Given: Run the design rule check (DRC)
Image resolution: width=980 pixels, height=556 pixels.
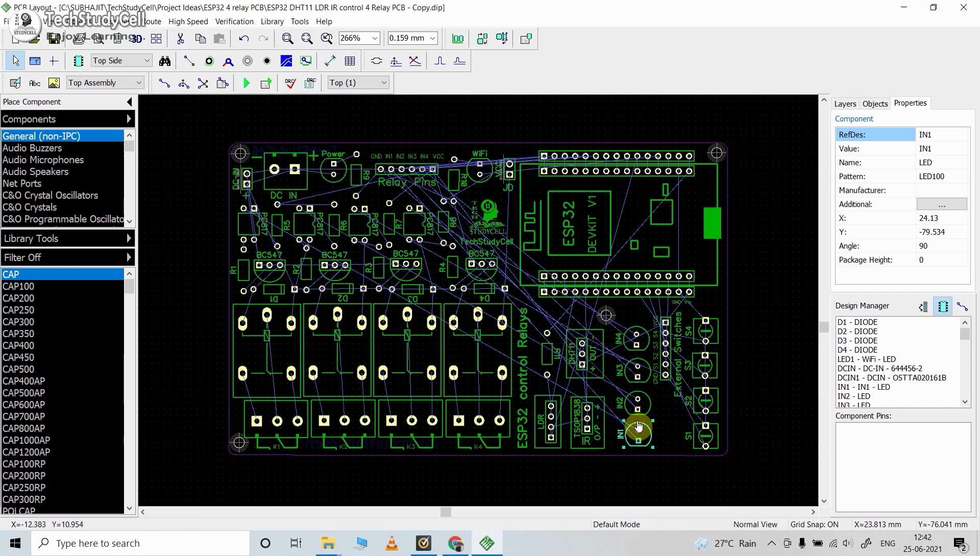Looking at the screenshot, I should click(x=290, y=83).
